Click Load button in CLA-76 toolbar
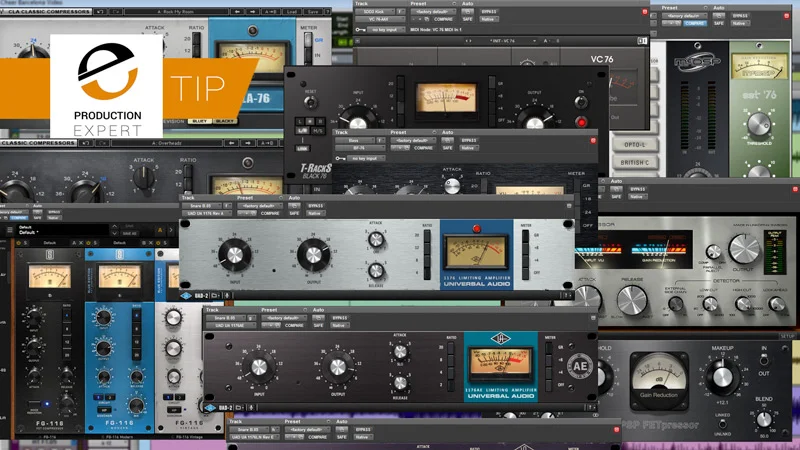The image size is (800, 450). tap(292, 11)
